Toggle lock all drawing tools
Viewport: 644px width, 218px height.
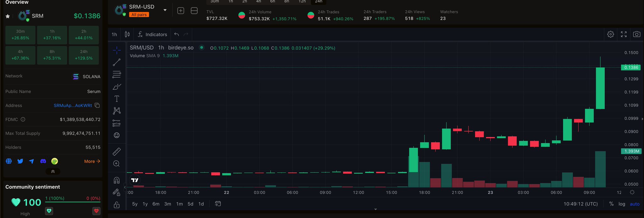(x=117, y=205)
